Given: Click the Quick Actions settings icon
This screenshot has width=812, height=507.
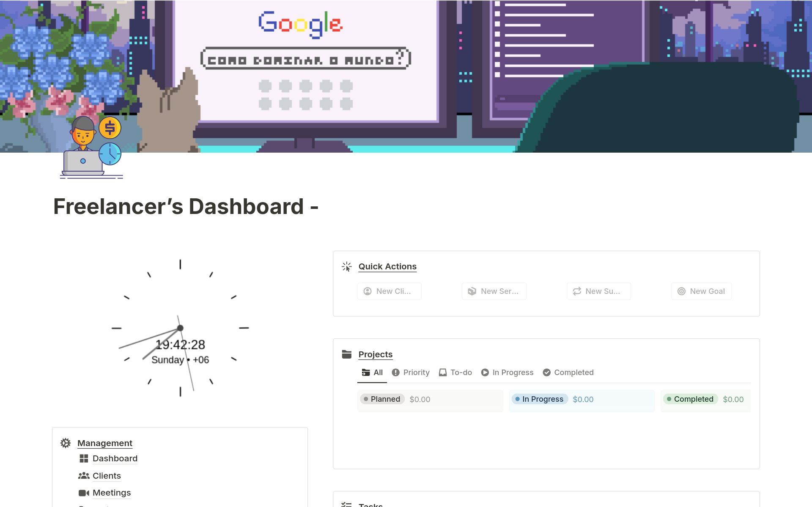Looking at the screenshot, I should [x=346, y=267].
